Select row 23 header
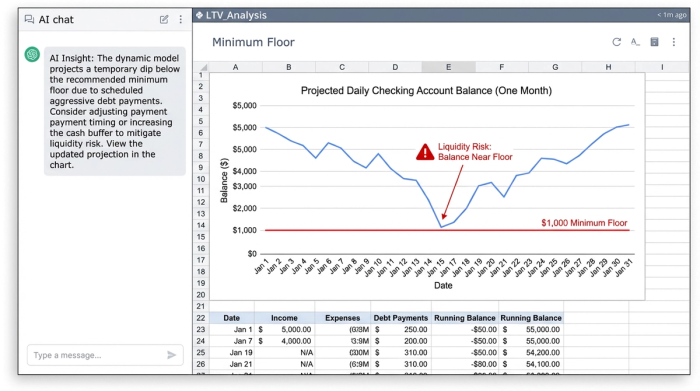 click(201, 329)
